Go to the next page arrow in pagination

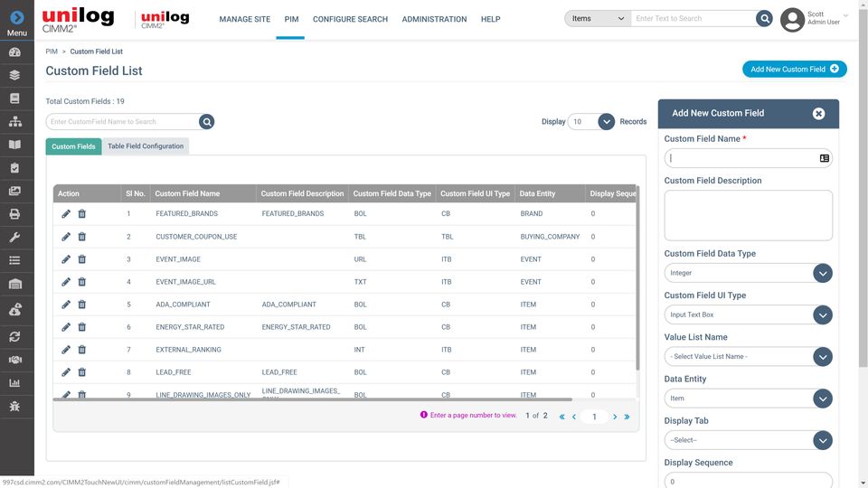[615, 417]
